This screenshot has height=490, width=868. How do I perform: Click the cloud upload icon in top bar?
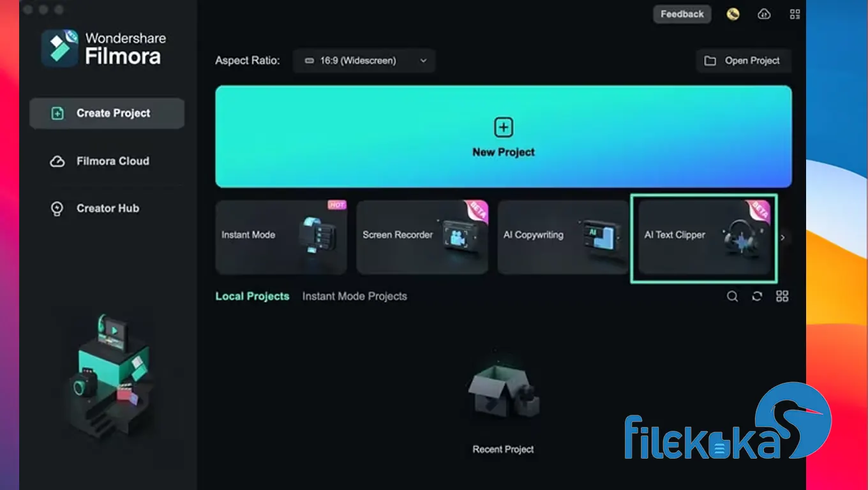pos(764,14)
